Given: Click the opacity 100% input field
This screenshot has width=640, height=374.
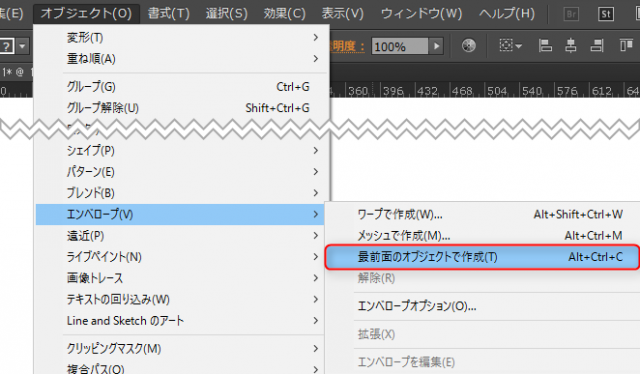Looking at the screenshot, I should (400, 46).
